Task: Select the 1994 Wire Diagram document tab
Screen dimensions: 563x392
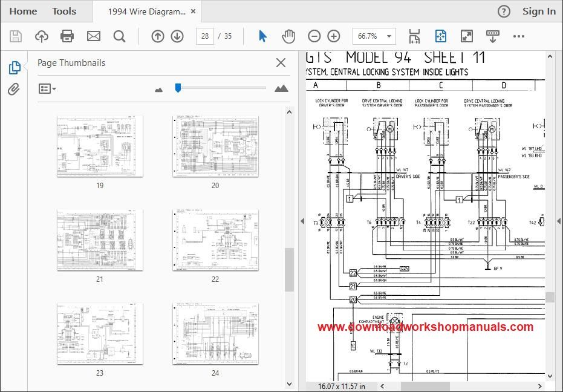Action: point(147,11)
